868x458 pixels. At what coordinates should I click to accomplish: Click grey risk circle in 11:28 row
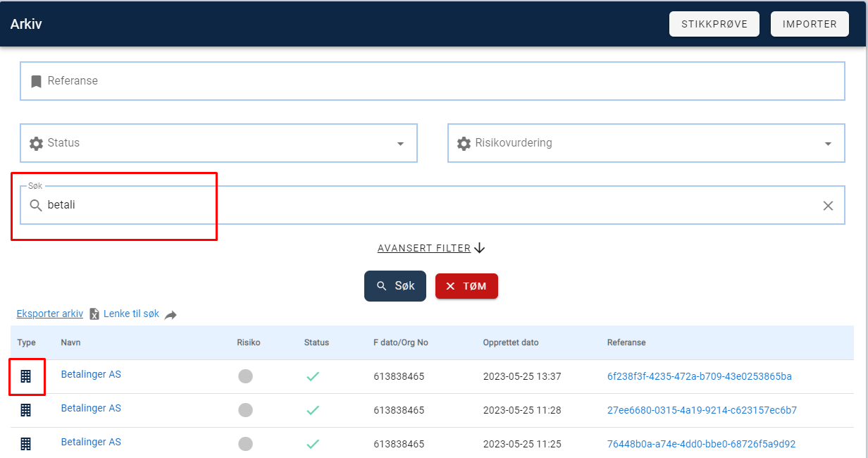pyautogui.click(x=245, y=410)
